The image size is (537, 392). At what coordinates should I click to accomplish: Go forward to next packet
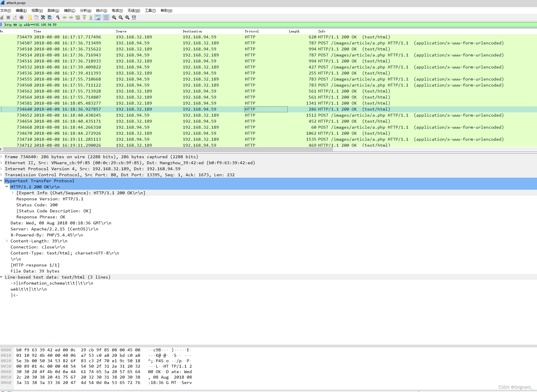click(71, 17)
